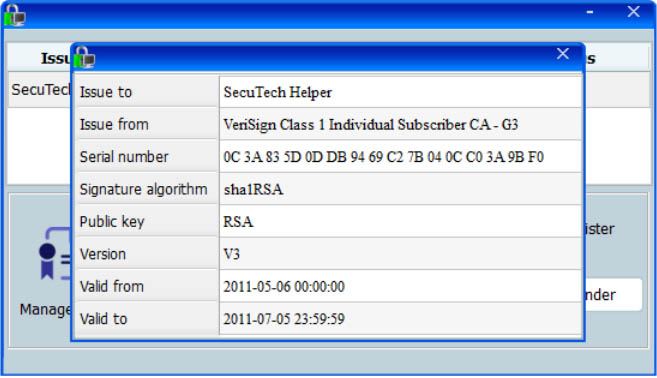Click the certificate ribbon Manage icon

point(55,254)
